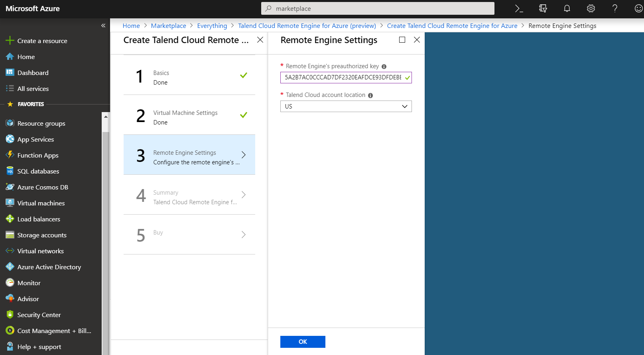Click the Load balancers icon

(x=10, y=219)
